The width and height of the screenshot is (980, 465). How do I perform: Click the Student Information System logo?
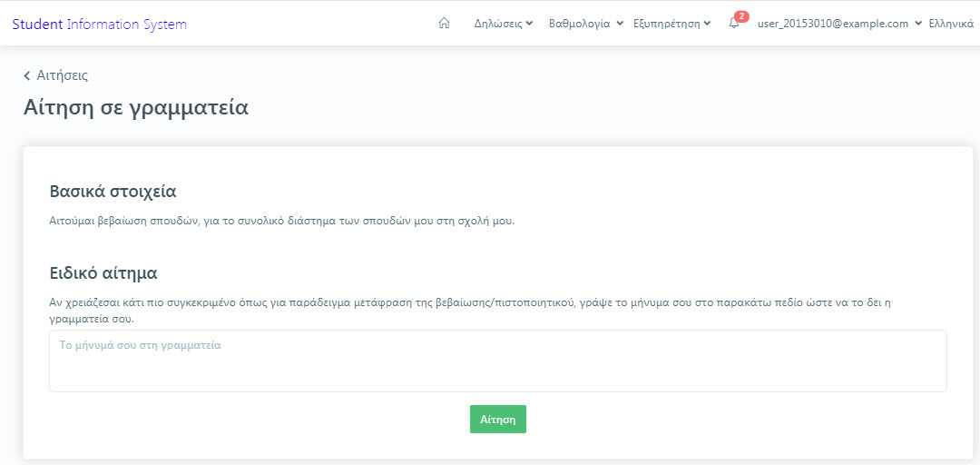tap(100, 25)
